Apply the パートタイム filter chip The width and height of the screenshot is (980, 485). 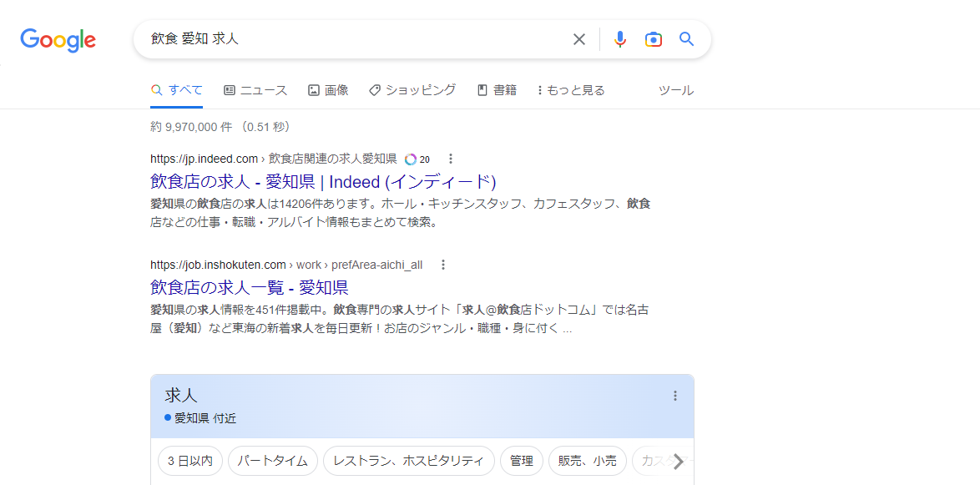(x=272, y=462)
